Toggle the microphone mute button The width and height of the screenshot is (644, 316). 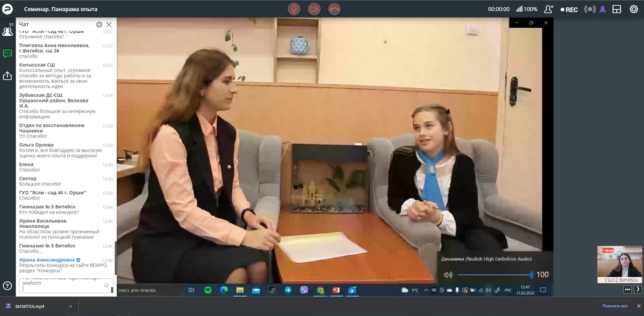[294, 9]
